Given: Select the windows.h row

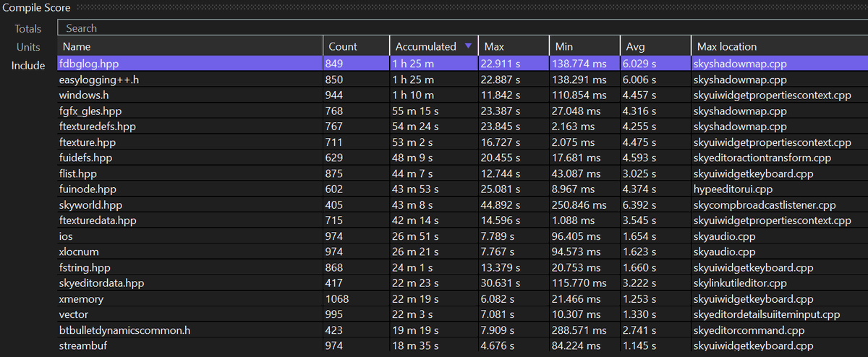Looking at the screenshot, I should (462, 95).
